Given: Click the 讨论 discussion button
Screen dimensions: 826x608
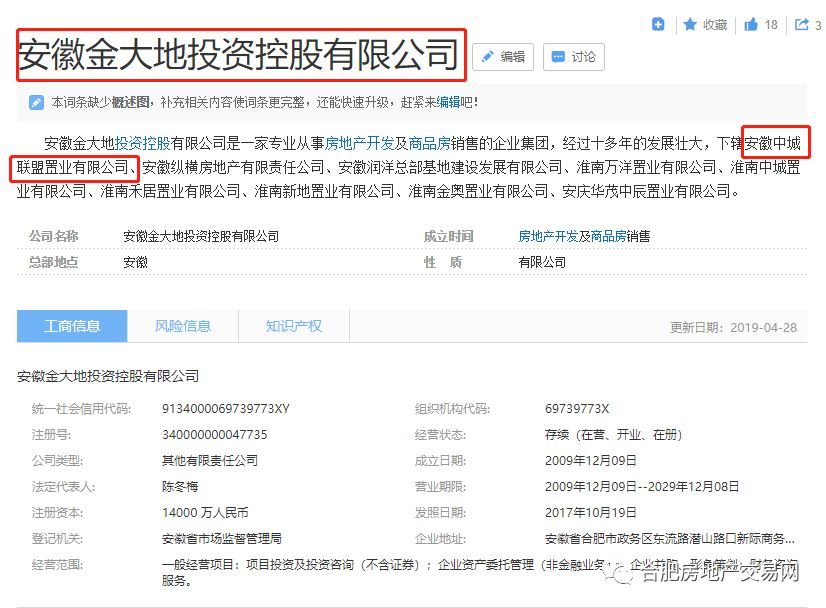Looking at the screenshot, I should [x=574, y=57].
